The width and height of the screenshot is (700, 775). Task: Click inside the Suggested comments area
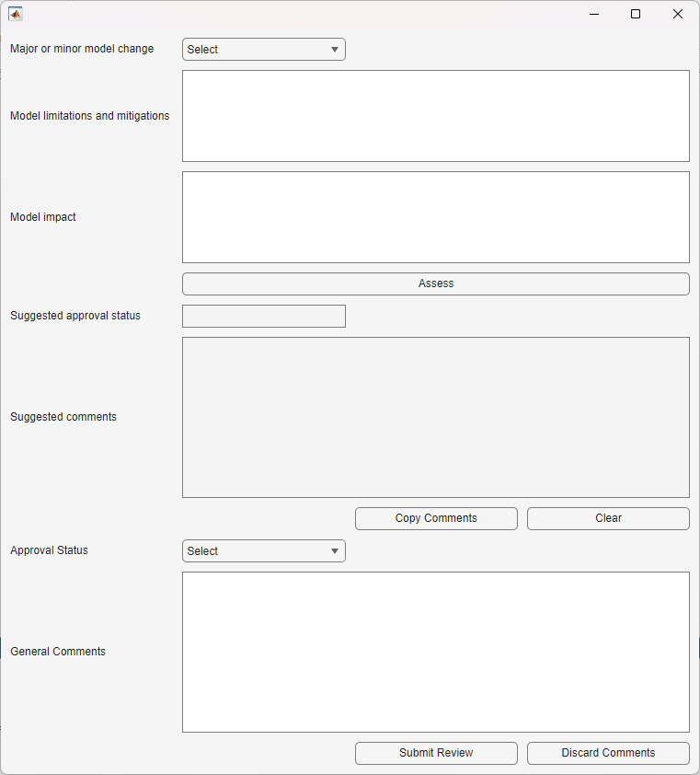435,417
